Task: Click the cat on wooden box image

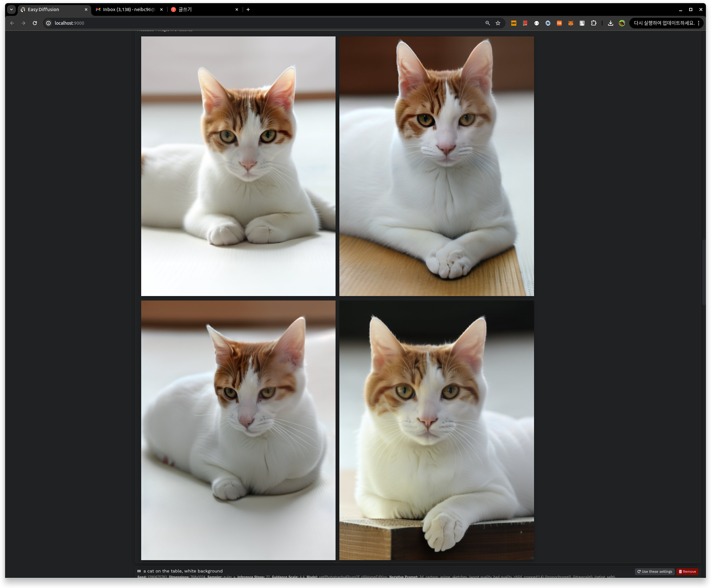Action: [x=437, y=430]
